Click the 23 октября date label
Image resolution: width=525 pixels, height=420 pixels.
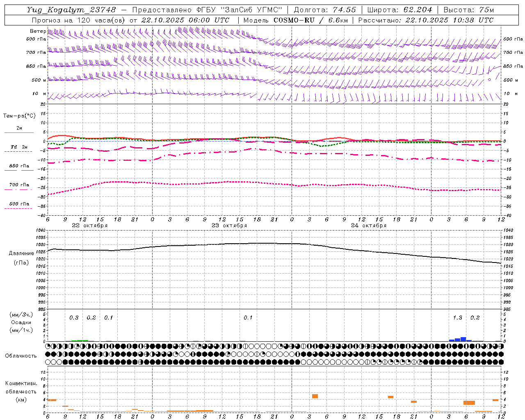click(229, 226)
